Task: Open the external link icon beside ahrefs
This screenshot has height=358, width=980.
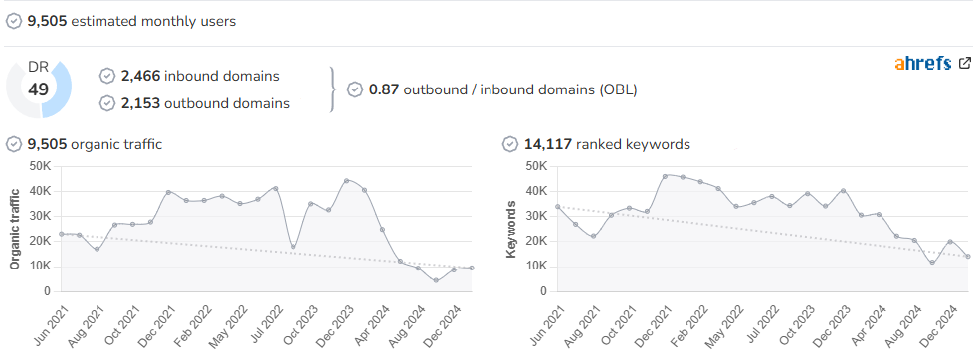Action: (x=965, y=63)
